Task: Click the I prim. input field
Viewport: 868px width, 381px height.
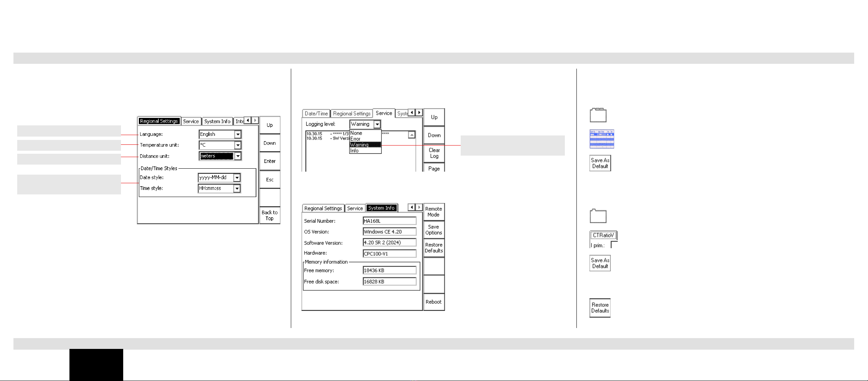Action: click(x=614, y=245)
